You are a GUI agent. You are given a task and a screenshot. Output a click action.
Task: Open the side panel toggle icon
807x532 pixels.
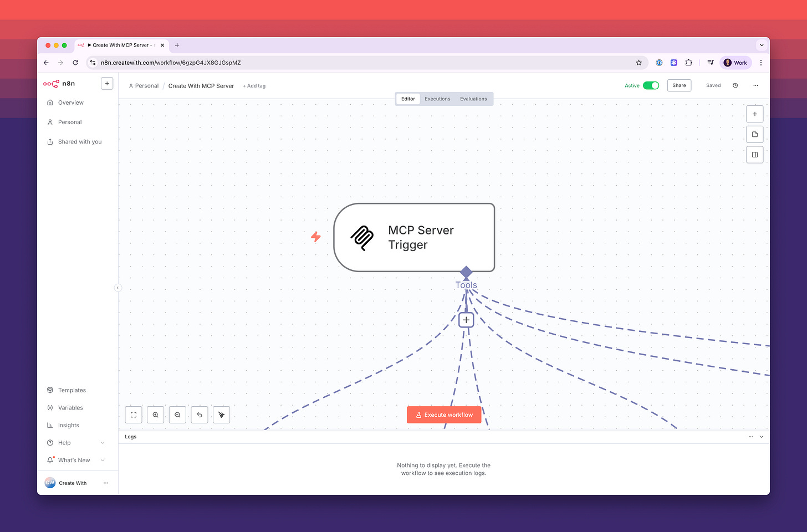click(754, 155)
